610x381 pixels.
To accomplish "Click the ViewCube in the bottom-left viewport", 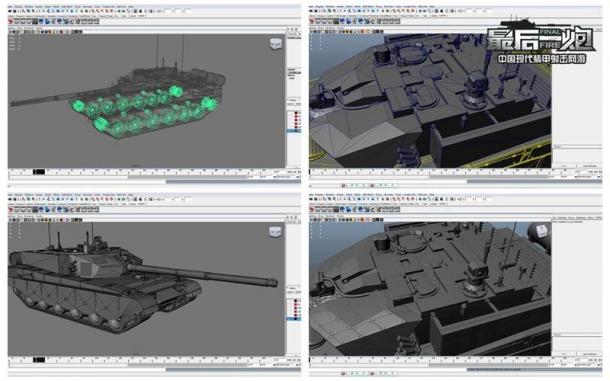I will [275, 232].
